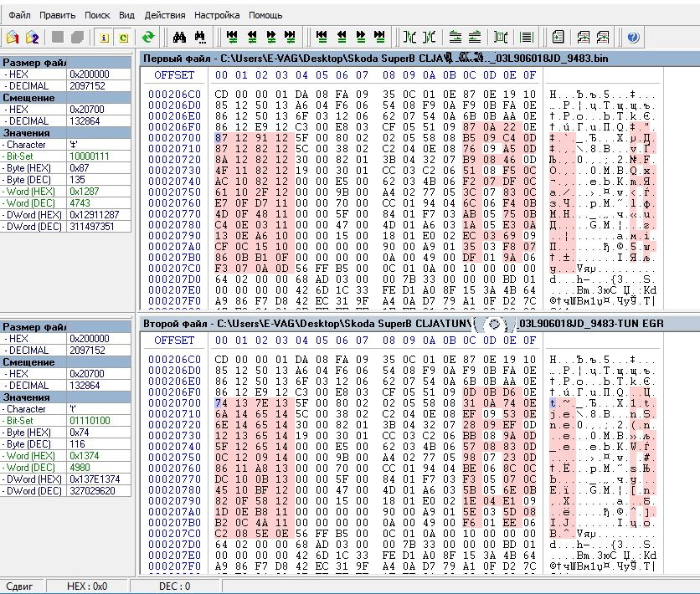The width and height of the screenshot is (700, 594).
Task: Toggle the yellow 'C' panel button
Action: coord(124,38)
